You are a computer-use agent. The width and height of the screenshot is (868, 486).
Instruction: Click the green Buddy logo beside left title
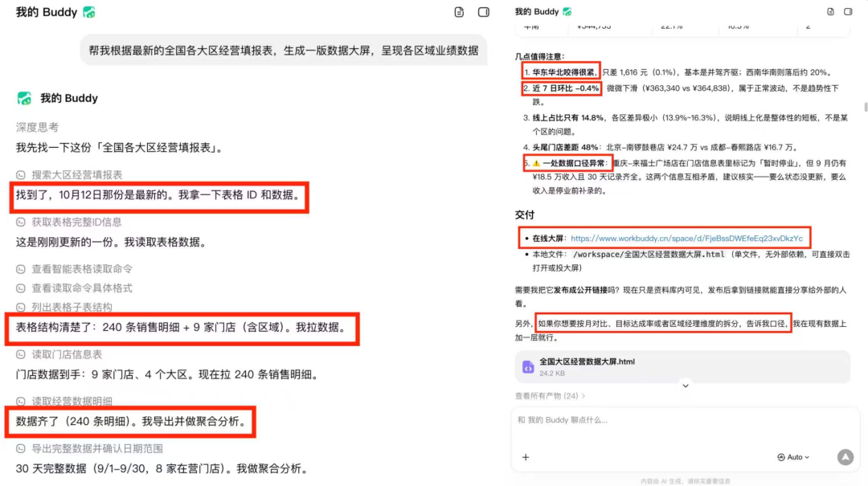(x=88, y=11)
